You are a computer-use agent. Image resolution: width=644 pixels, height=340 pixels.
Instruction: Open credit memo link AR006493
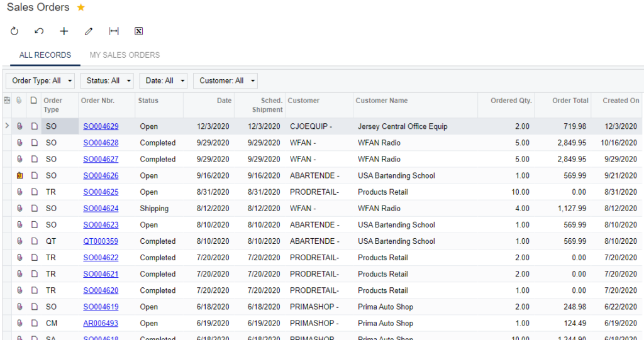(x=101, y=324)
